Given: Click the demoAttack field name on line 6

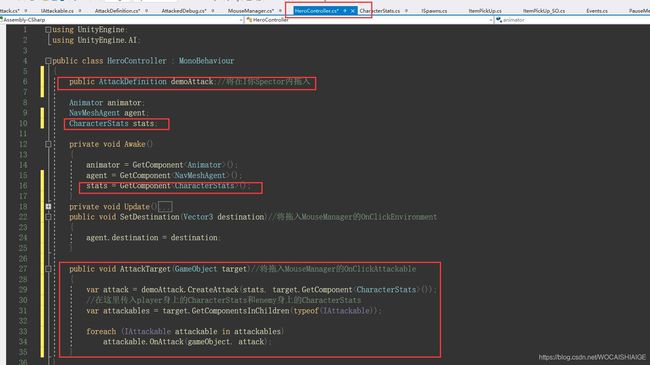Looking at the screenshot, I should 192,81.
